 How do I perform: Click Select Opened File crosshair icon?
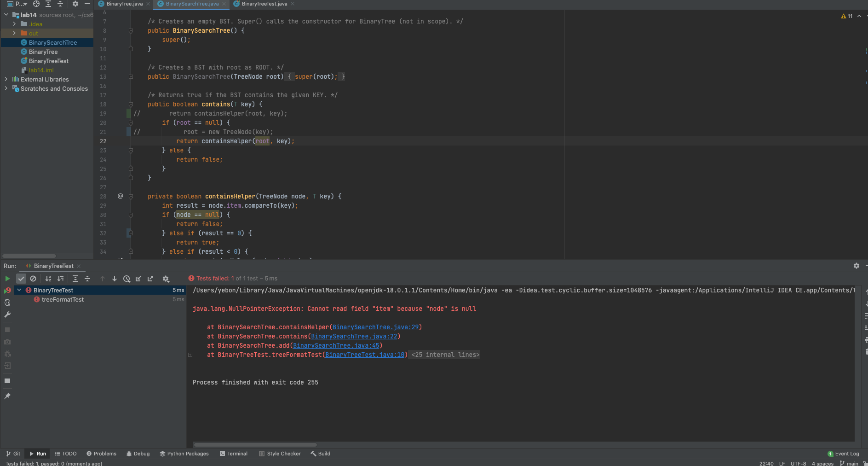pos(36,4)
